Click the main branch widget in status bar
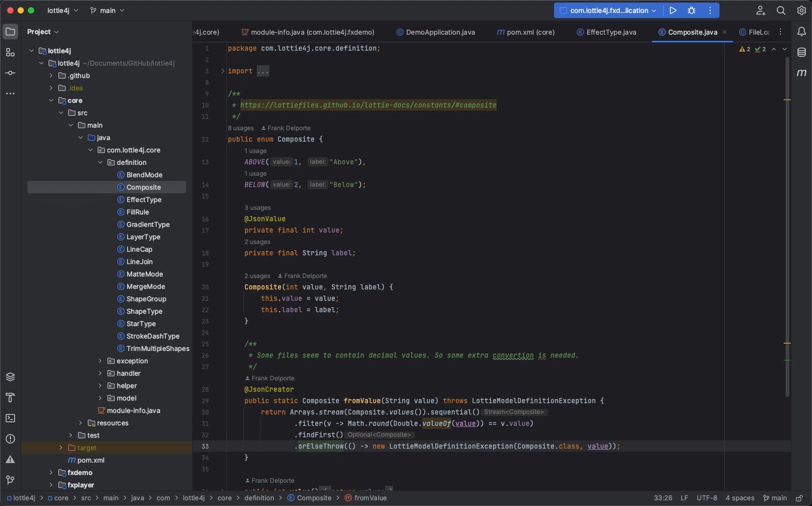This screenshot has width=812, height=506. (775, 498)
